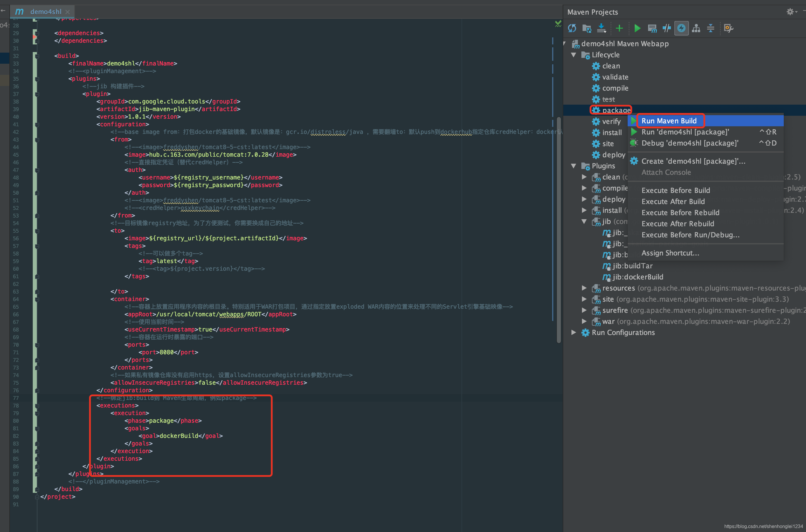Click line number 80 in the gutter
The image size is (806, 532).
coord(15,421)
